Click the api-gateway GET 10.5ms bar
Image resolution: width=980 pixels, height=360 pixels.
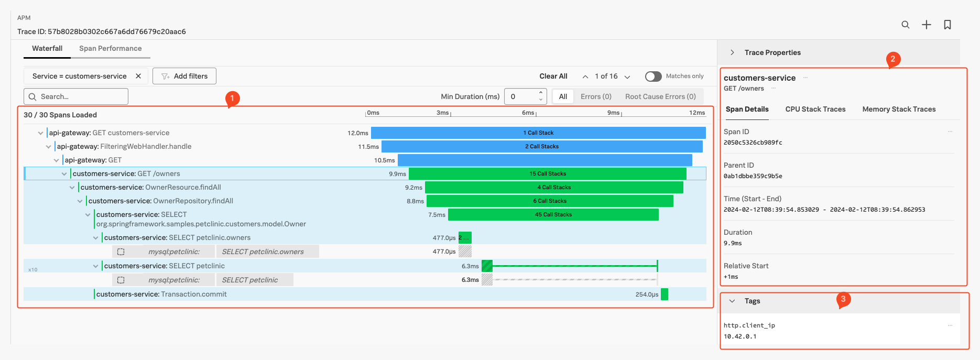[x=545, y=160]
